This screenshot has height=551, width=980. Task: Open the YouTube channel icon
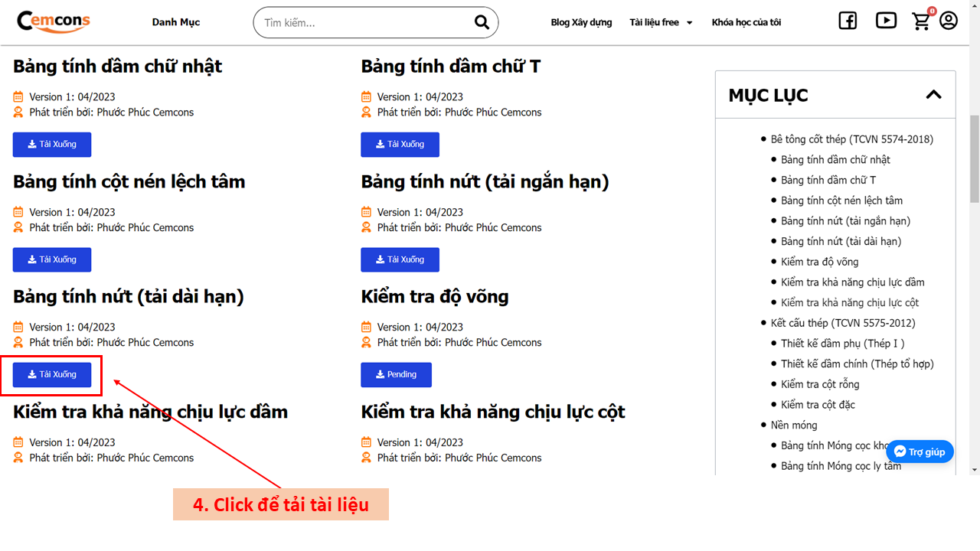tap(886, 21)
